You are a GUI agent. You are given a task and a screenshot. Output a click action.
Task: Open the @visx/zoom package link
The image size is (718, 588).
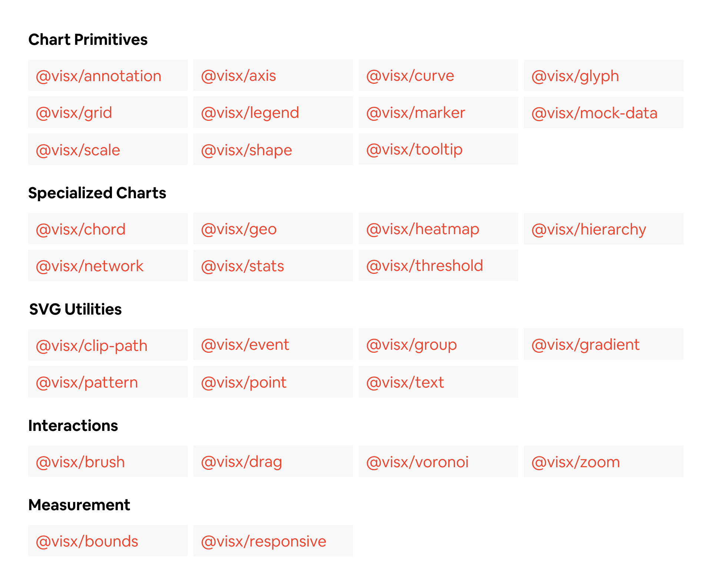575,462
